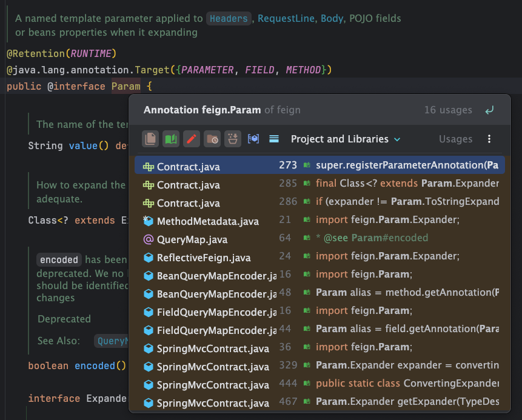Click the Body link in doc comment

pos(332,18)
